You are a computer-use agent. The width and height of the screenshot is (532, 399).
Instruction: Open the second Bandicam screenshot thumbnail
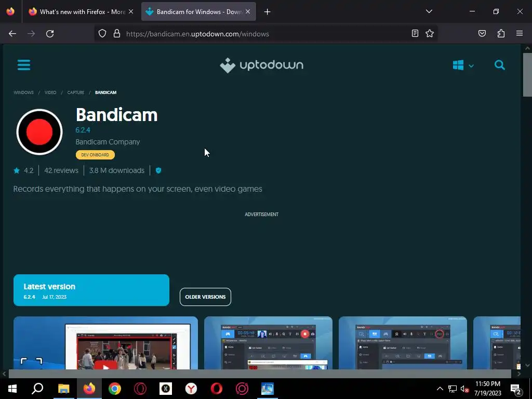click(x=268, y=343)
